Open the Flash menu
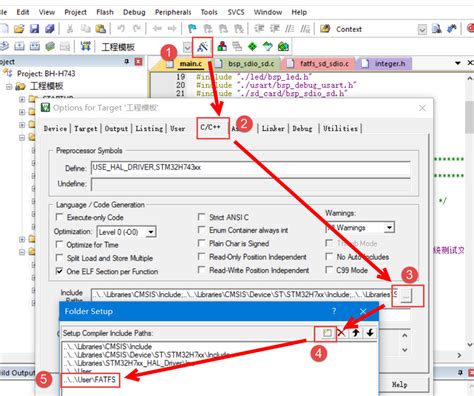The image size is (474, 396). 105,12
